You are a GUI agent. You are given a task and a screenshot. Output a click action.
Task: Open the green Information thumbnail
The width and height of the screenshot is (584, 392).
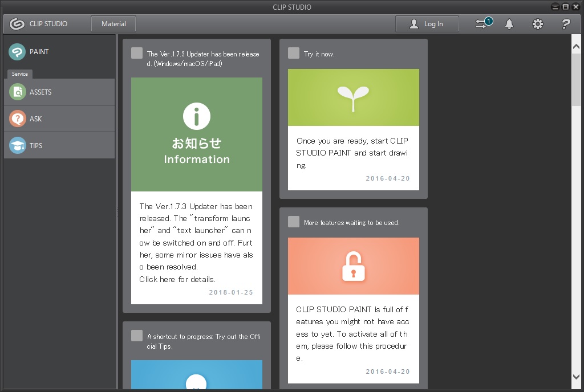(197, 134)
